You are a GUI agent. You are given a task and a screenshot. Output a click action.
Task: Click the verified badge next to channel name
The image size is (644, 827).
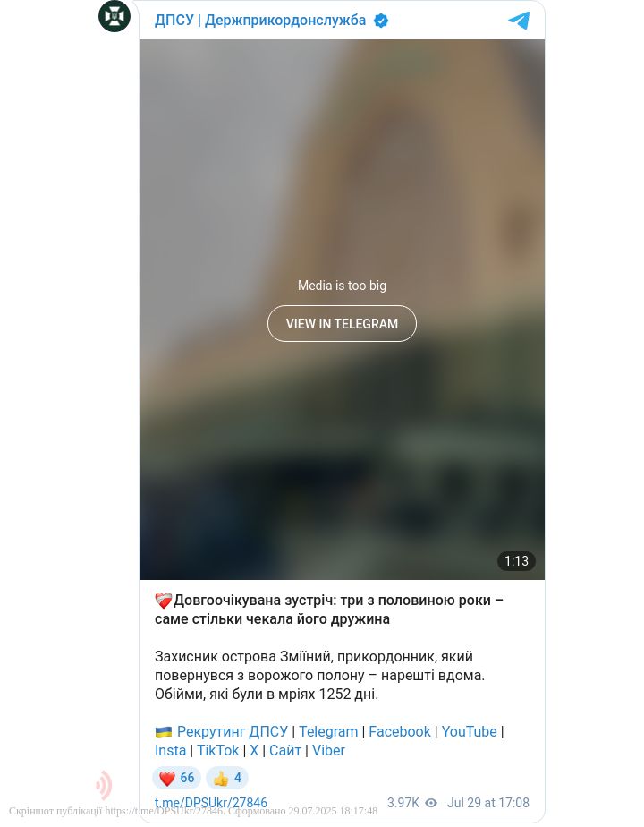coord(381,21)
